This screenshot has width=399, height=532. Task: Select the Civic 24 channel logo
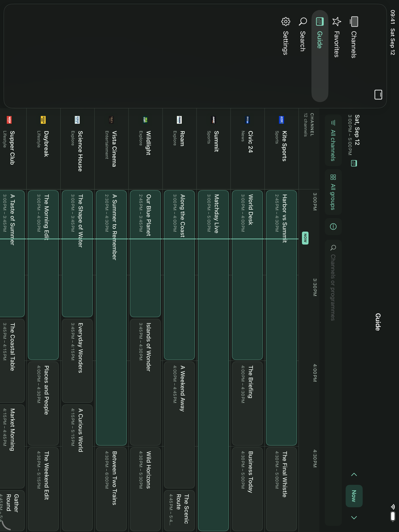[247, 120]
